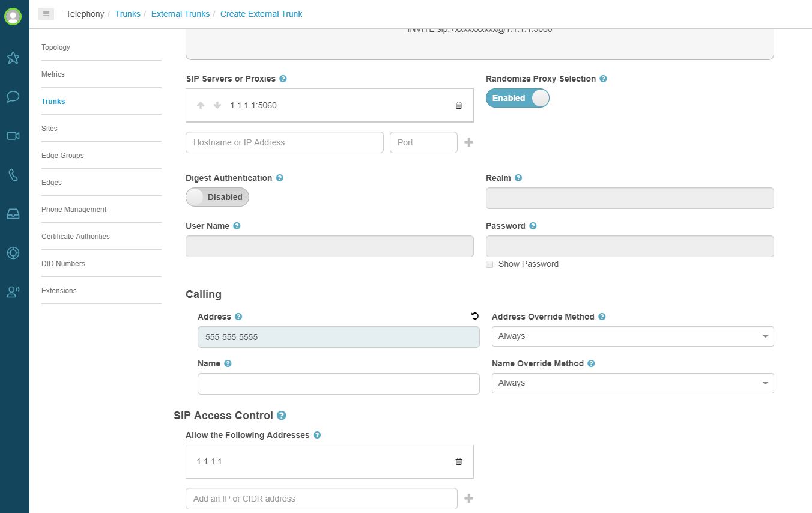Check the Show Password checkbox
The height and width of the screenshot is (513, 812).
(x=489, y=264)
